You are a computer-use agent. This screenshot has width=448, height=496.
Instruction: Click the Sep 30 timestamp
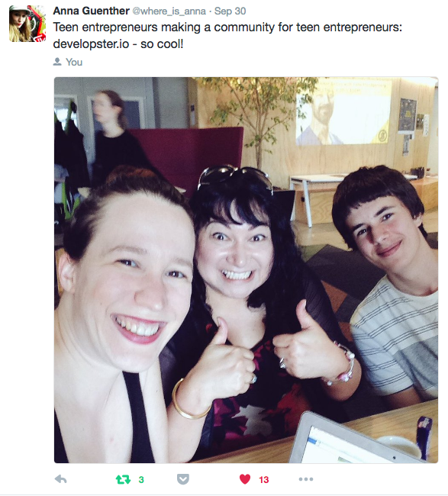pyautogui.click(x=230, y=11)
